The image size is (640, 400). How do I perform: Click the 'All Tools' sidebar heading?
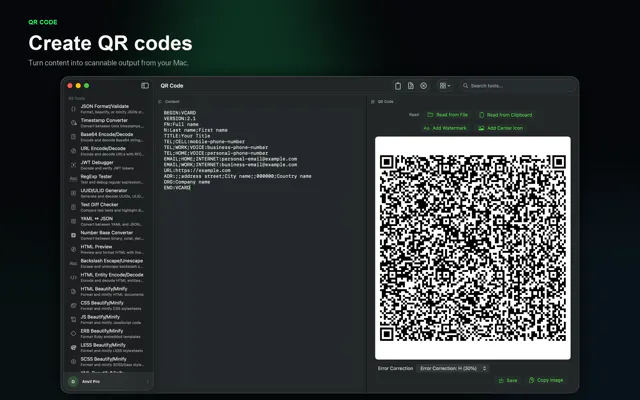coord(77,98)
